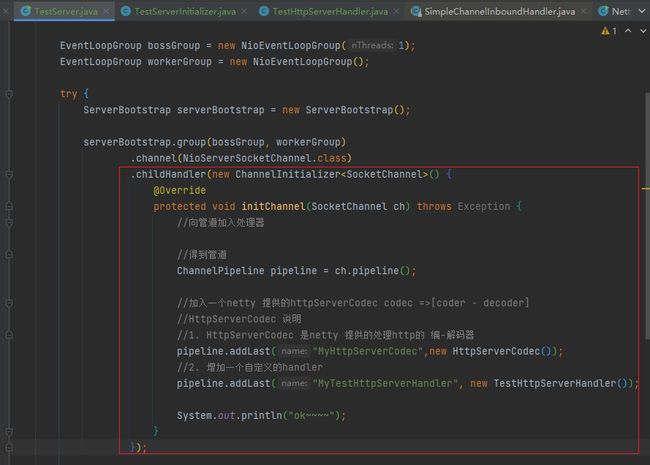The width and height of the screenshot is (650, 465).
Task: Click the yellow warning stripe mark
Action: pyautogui.click(x=646, y=189)
